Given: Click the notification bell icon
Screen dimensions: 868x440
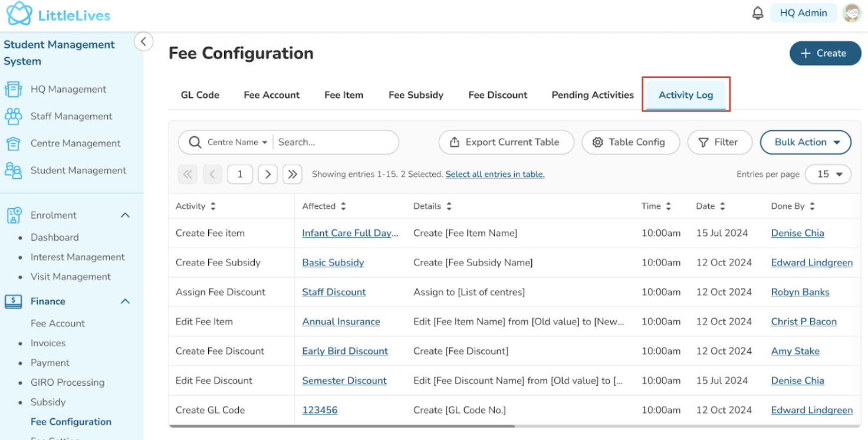Looking at the screenshot, I should pos(758,13).
